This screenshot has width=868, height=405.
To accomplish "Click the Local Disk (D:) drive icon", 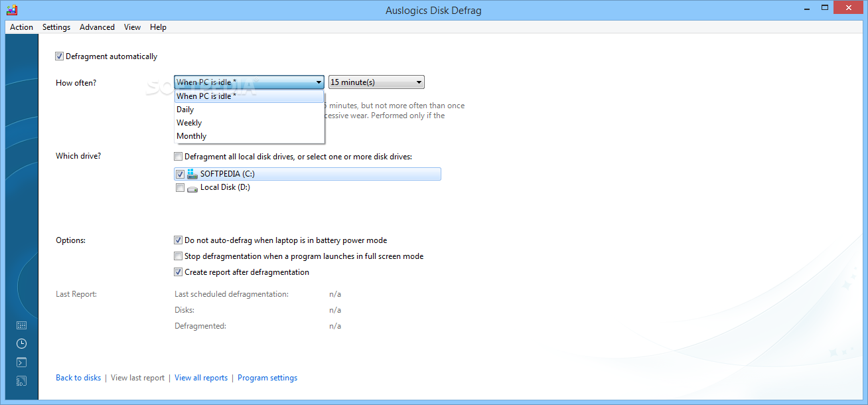I will pyautogui.click(x=192, y=188).
